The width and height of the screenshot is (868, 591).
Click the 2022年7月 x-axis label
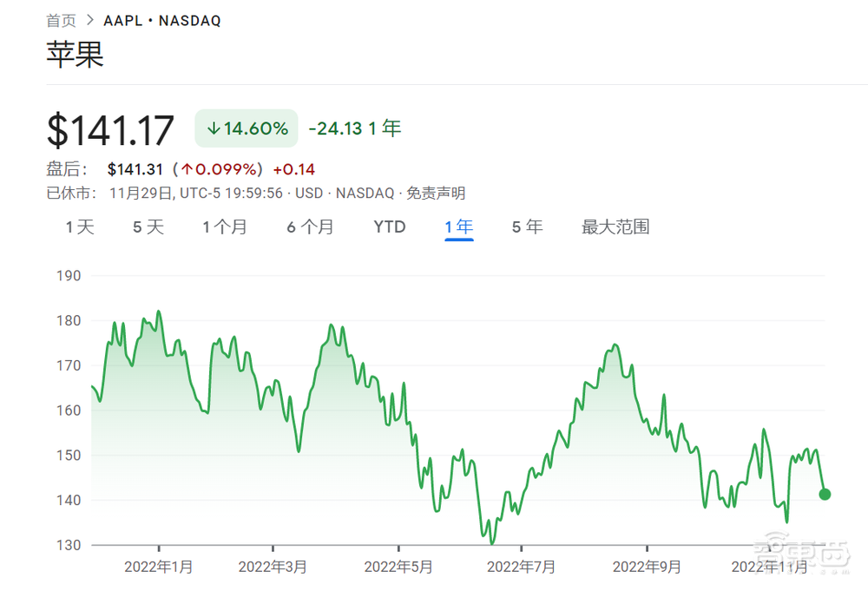click(x=521, y=568)
